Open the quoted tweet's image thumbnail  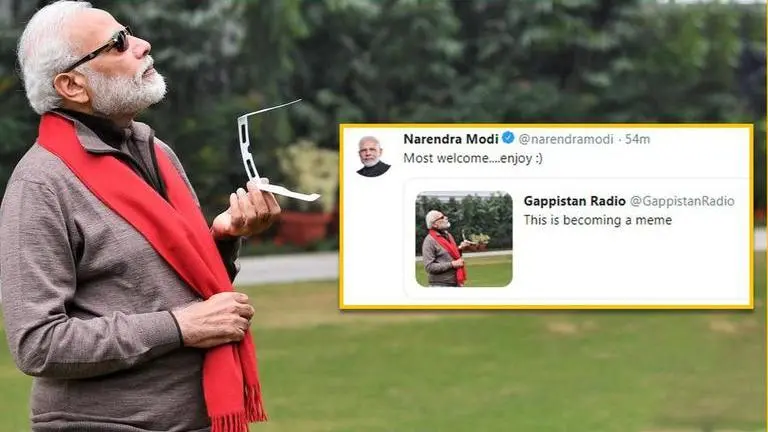(464, 240)
